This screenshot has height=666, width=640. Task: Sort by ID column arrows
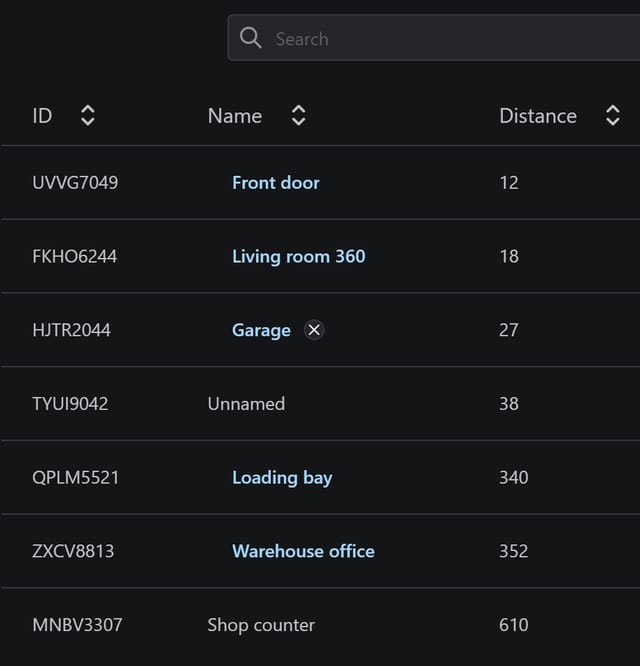click(87, 116)
